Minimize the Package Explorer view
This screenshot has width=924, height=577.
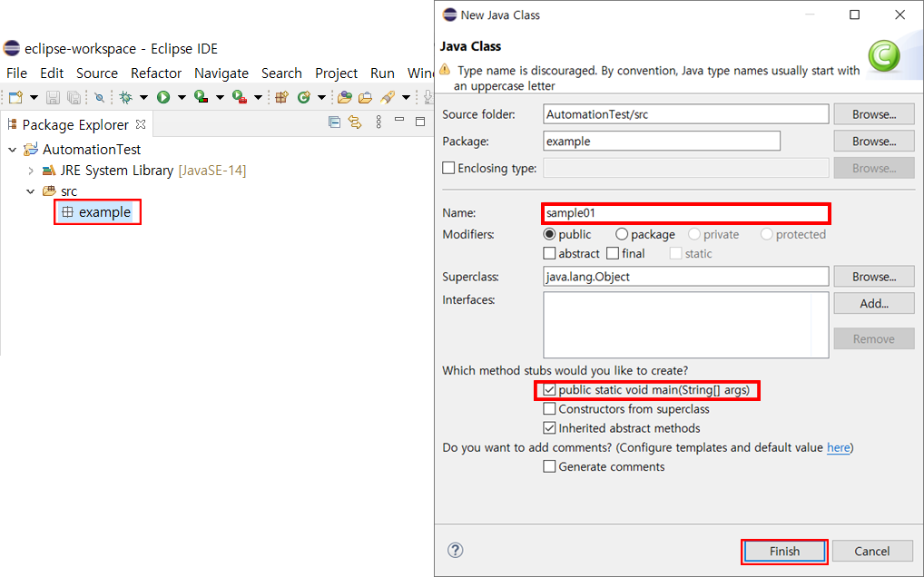399,120
